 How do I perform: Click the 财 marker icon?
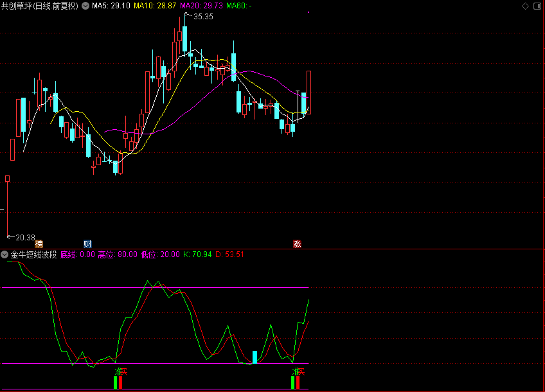tap(87, 244)
